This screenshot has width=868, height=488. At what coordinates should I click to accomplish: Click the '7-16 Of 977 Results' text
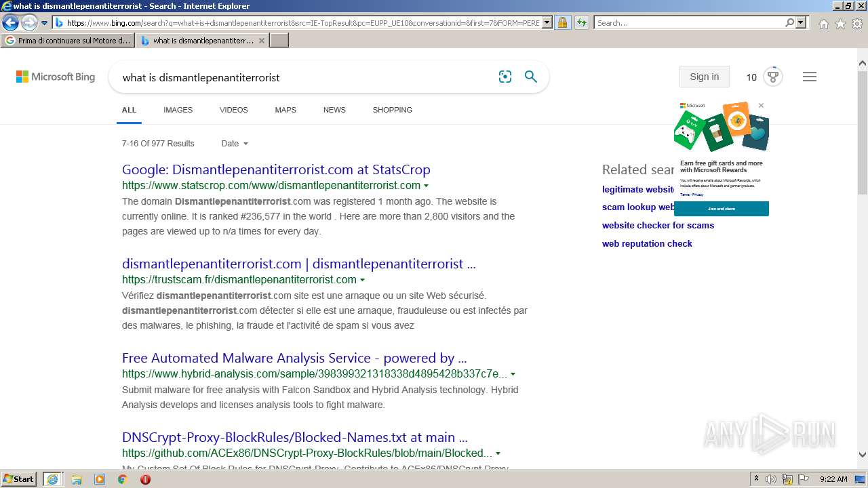click(158, 144)
